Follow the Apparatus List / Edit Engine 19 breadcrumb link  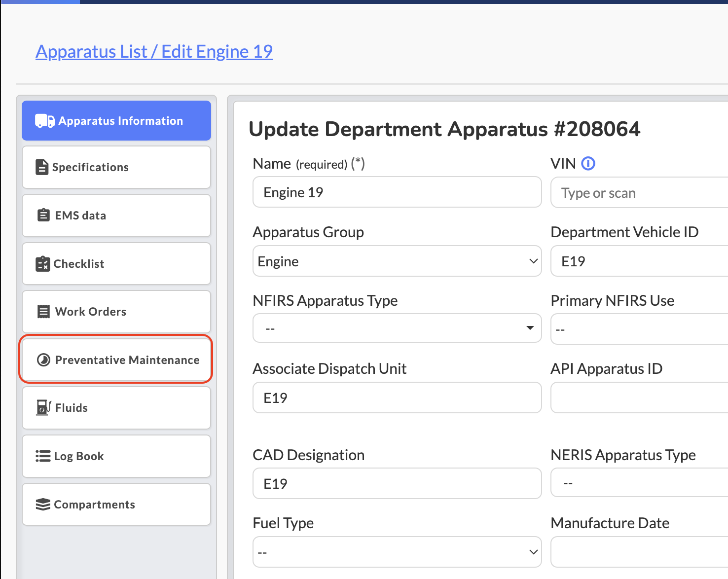tap(154, 51)
